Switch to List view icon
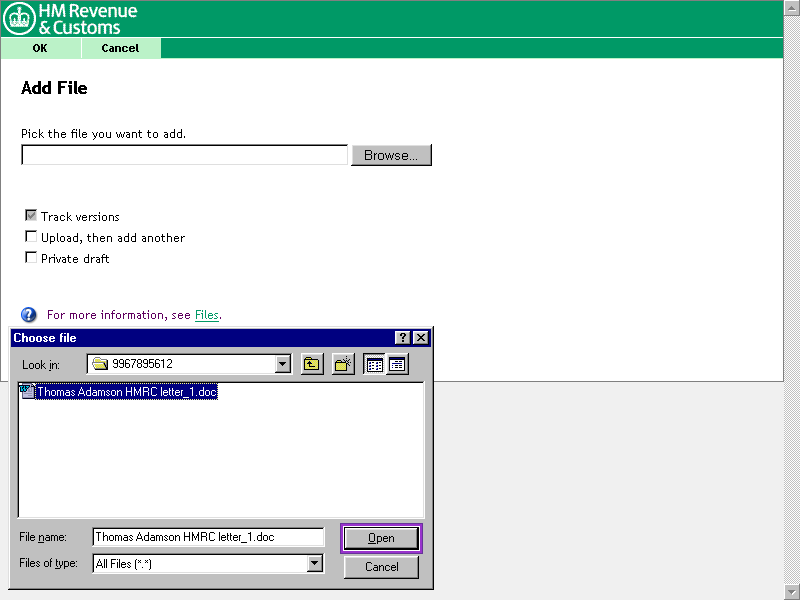 click(375, 365)
